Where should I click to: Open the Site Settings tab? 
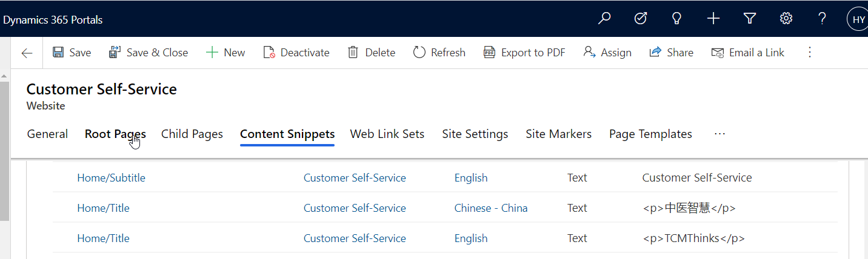(475, 134)
